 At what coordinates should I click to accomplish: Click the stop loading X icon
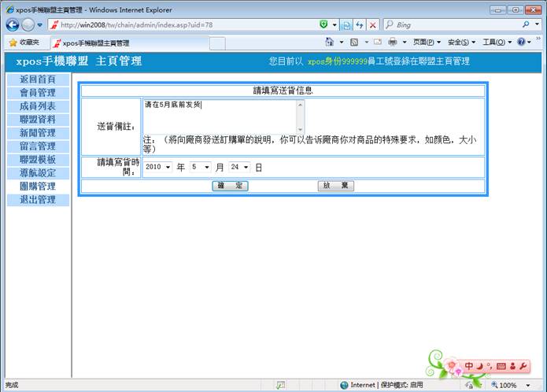(374, 25)
